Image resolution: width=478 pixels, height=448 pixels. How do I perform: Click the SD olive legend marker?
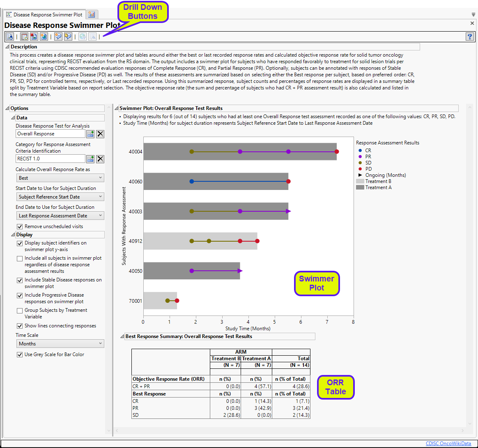(360, 162)
